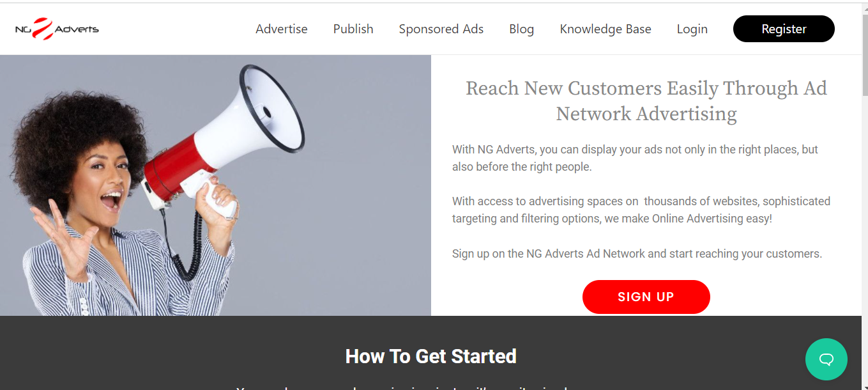The image size is (868, 390).
Task: Click the paragraph mentioning thousands of websites
Action: coord(641,210)
